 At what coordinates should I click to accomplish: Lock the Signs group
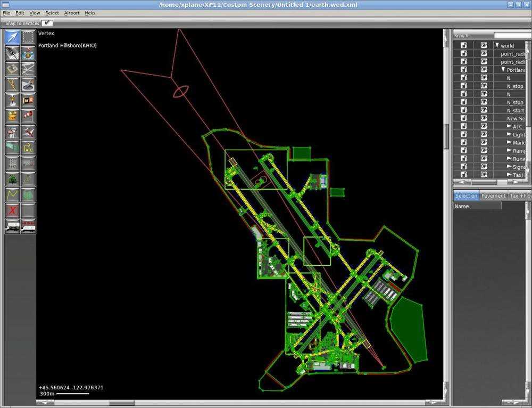pos(464,167)
